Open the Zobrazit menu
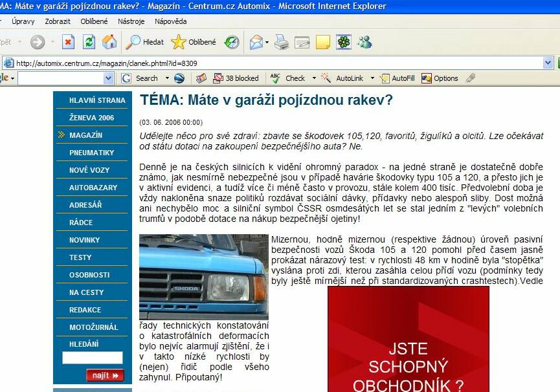This screenshot has height=392, width=560. click(x=58, y=21)
